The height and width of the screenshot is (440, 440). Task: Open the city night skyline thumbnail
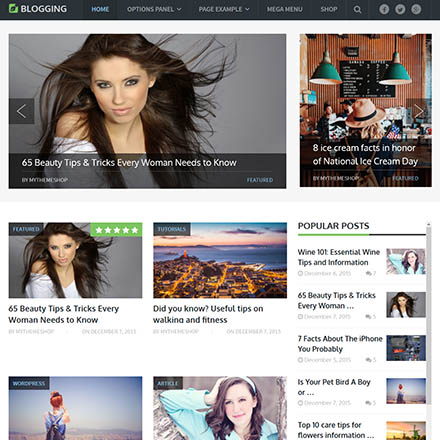click(x=220, y=260)
